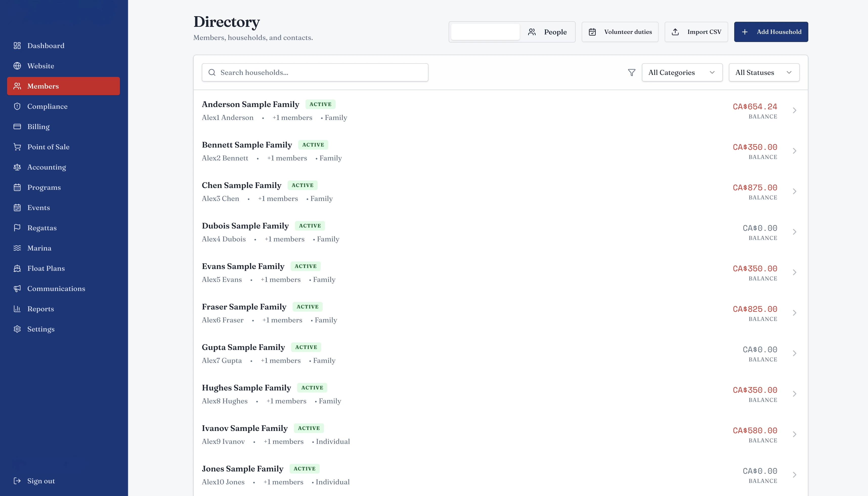Image resolution: width=868 pixels, height=496 pixels.
Task: Click the Sign out arrow icon
Action: tap(17, 481)
